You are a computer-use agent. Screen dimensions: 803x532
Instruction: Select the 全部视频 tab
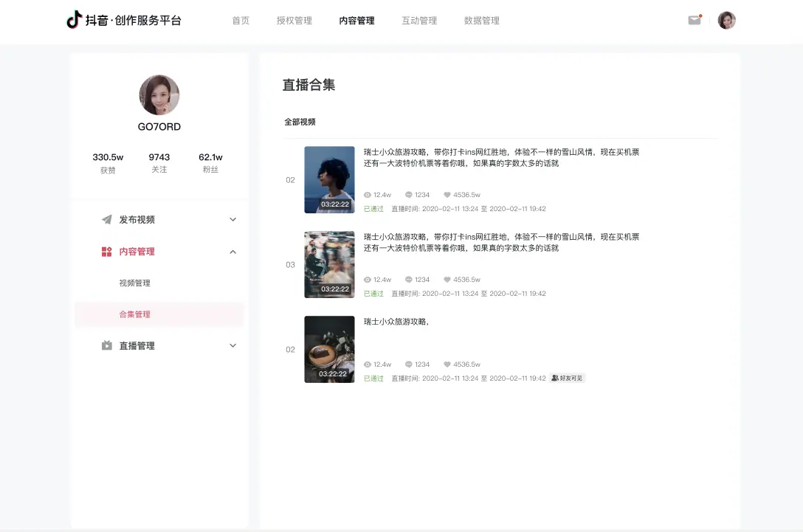point(300,122)
